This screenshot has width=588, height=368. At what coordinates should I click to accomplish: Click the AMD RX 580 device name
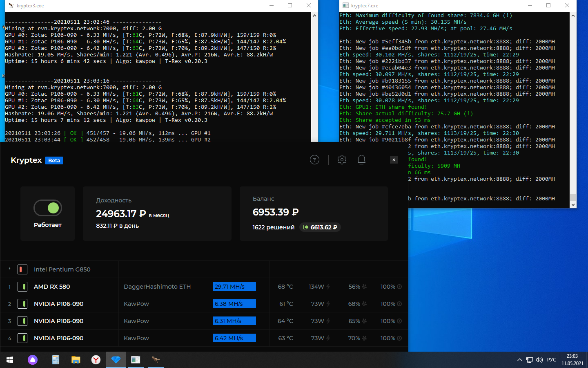[x=52, y=287]
